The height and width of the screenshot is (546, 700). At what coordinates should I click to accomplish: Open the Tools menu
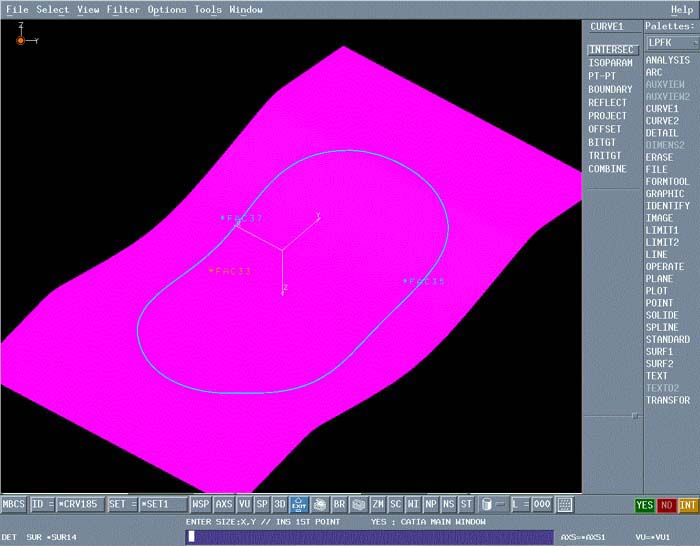point(208,10)
